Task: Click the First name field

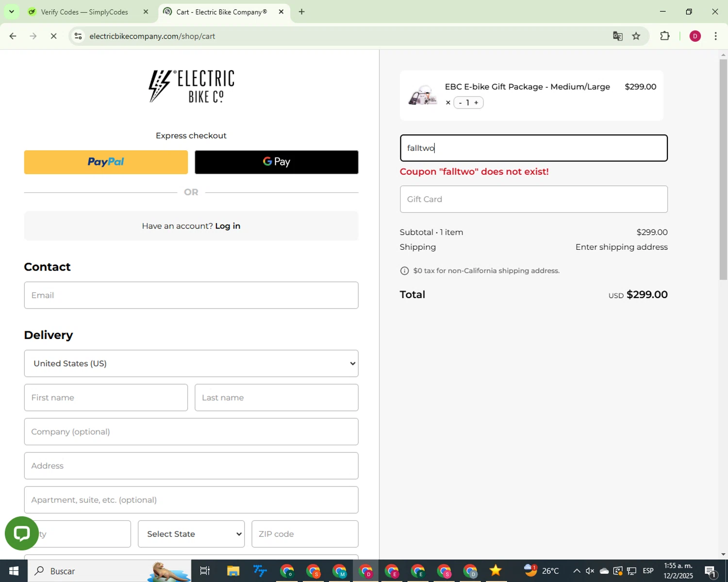Action: (x=106, y=398)
